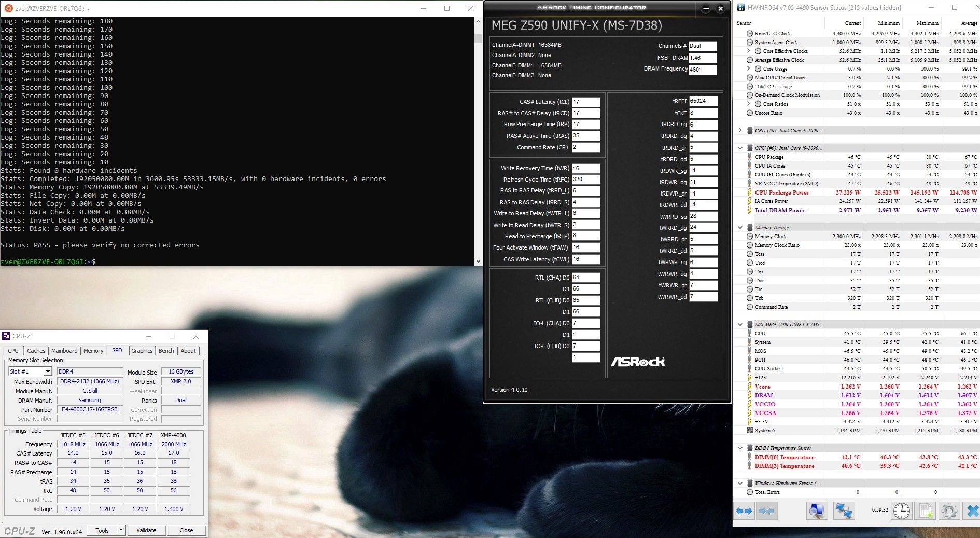
Task: Click the Ubuntu terminal title bar icon
Action: pyautogui.click(x=8, y=8)
